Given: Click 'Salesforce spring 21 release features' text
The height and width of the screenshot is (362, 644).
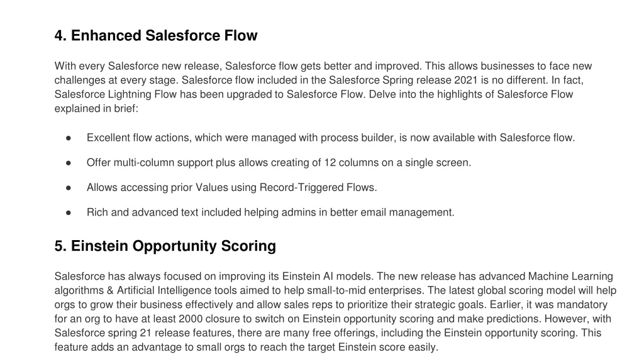Looking at the screenshot, I should tap(144, 333).
